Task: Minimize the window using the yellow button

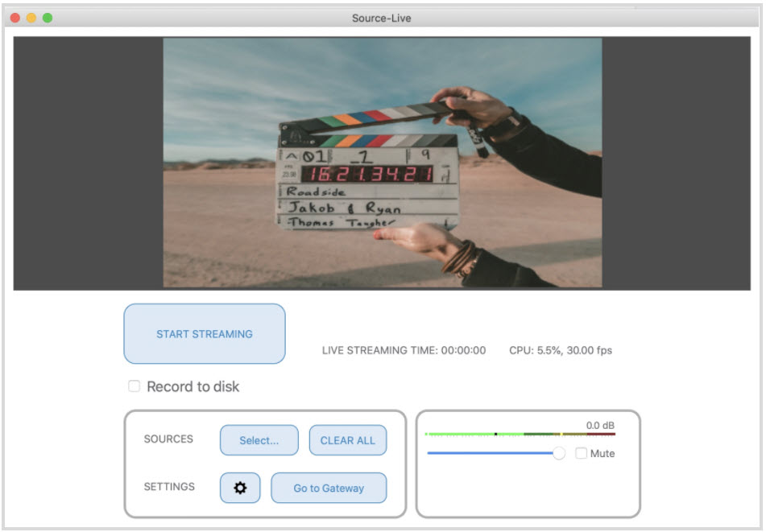Action: coord(31,18)
